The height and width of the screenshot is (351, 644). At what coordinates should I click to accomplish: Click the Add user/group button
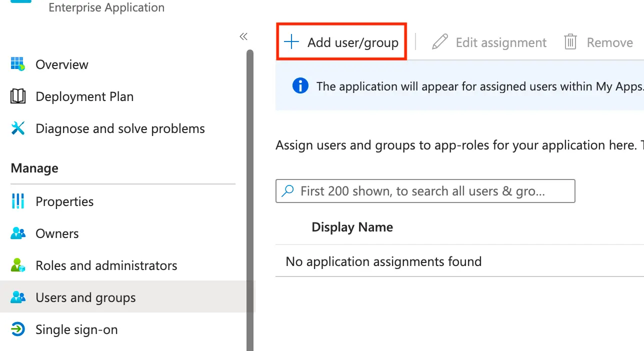(x=341, y=42)
